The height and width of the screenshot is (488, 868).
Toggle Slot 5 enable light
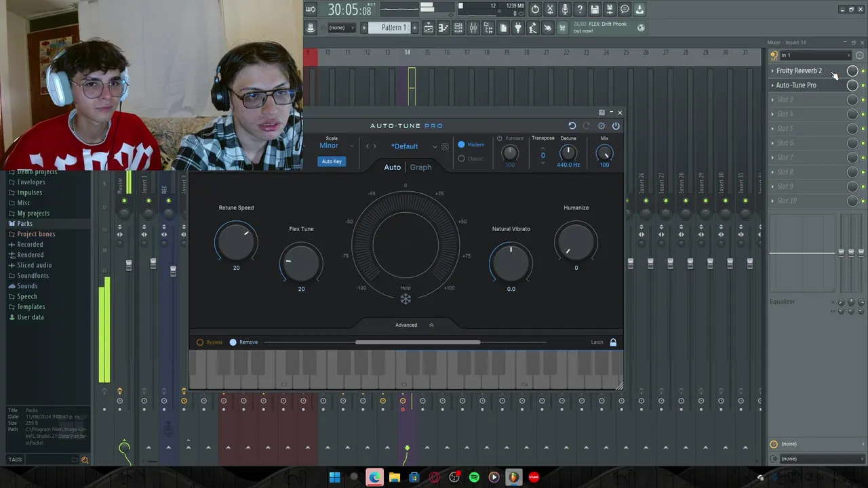pyautogui.click(x=863, y=129)
